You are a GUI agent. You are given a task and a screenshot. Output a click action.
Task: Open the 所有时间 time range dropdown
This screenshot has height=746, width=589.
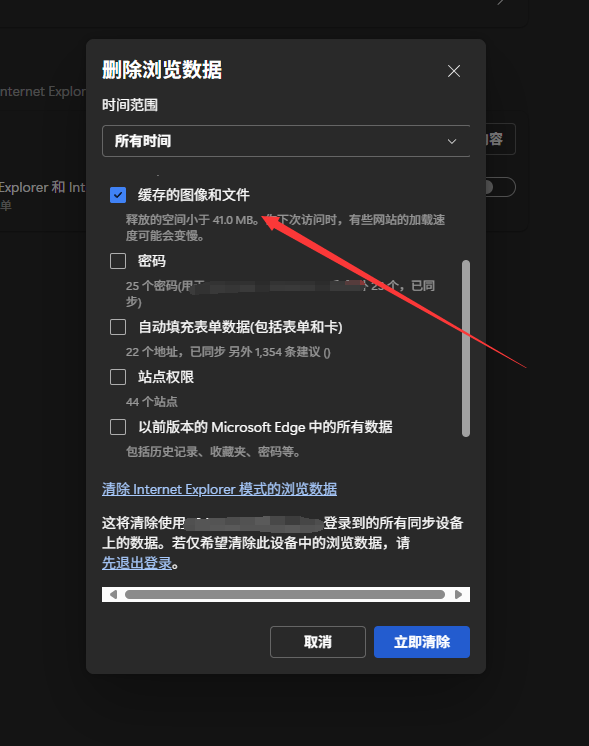click(286, 141)
